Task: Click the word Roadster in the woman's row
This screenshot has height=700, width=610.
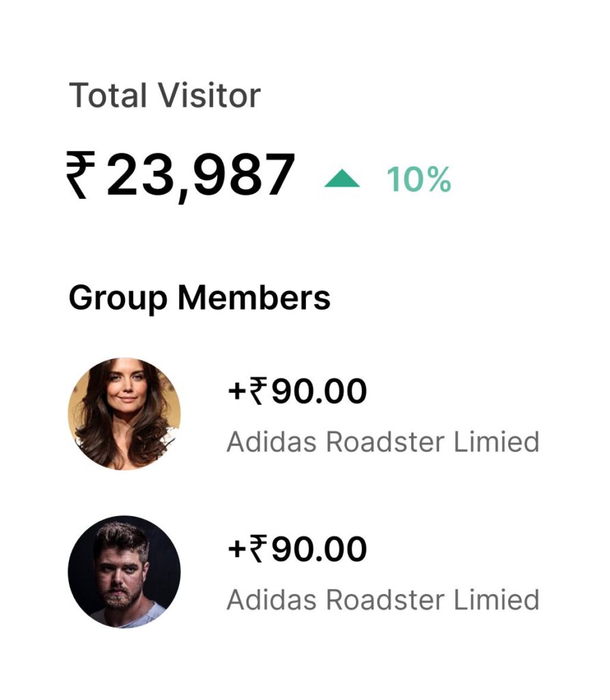Action: [x=385, y=442]
